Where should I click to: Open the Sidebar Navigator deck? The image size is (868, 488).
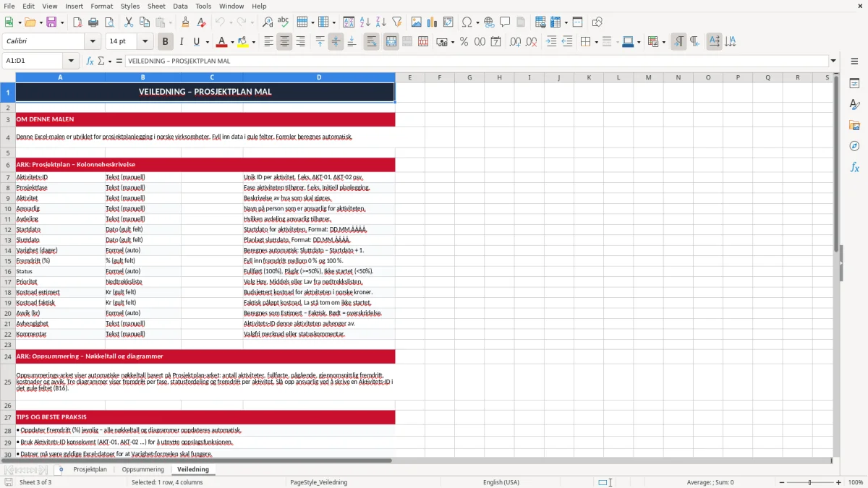tap(854, 146)
